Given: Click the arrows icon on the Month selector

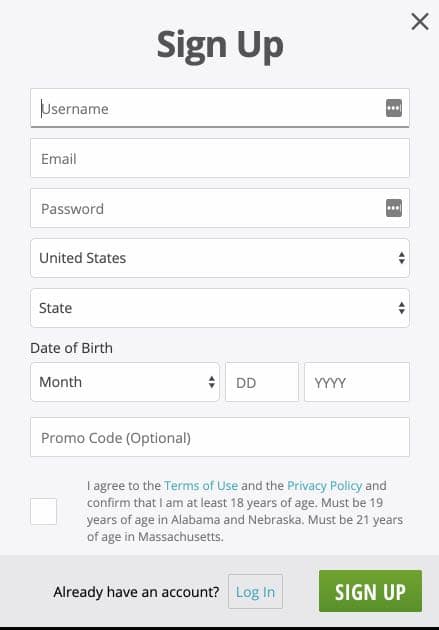Looking at the screenshot, I should [x=212, y=382].
